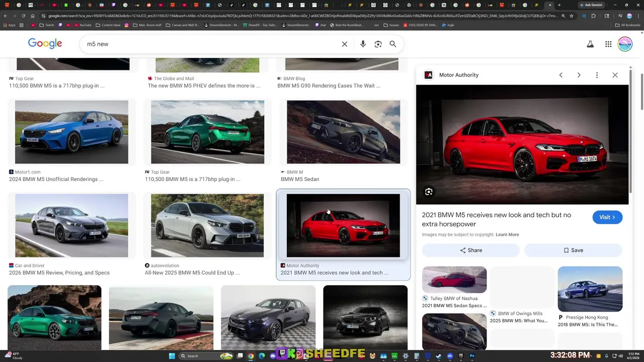
Task: Click the address bar URL
Action: pyautogui.click(x=302, y=16)
